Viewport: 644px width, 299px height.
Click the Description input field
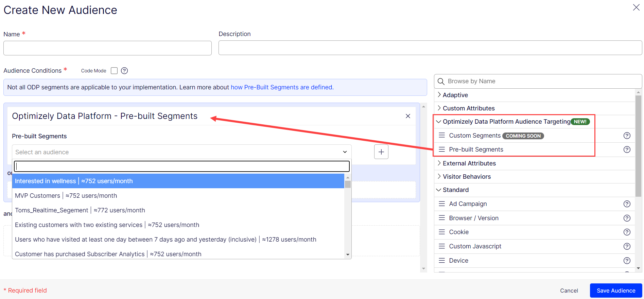coord(430,48)
